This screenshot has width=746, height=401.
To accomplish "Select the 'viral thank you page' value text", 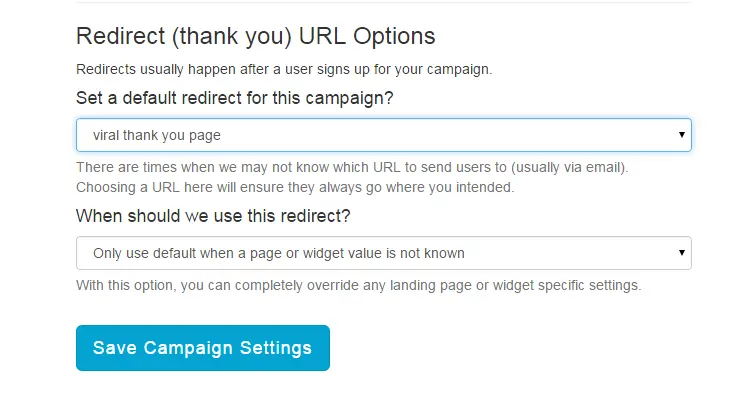I will 156,135.
